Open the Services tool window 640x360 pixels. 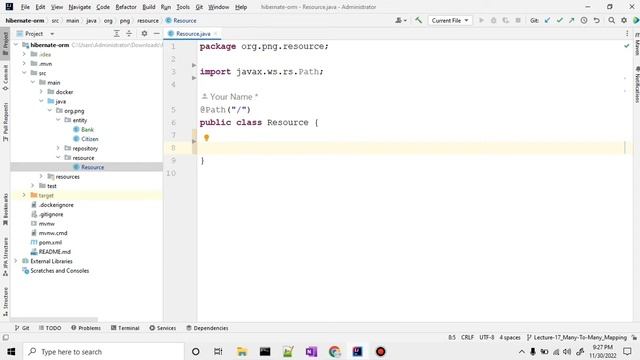[x=162, y=328]
